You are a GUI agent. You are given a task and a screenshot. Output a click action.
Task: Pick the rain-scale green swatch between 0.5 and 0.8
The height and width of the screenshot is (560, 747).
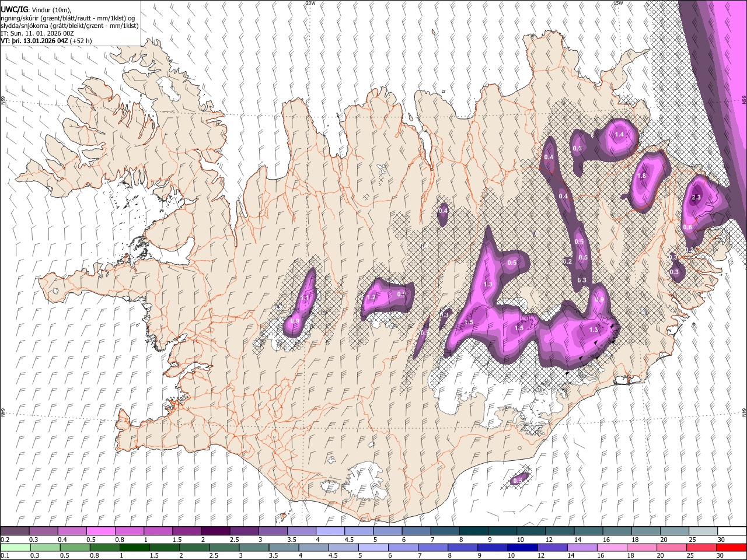point(75,547)
